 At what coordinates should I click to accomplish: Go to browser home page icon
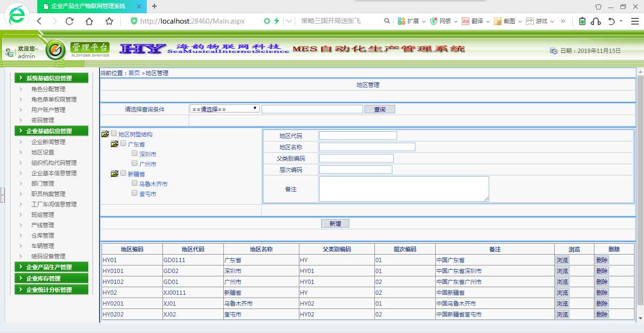(89, 21)
